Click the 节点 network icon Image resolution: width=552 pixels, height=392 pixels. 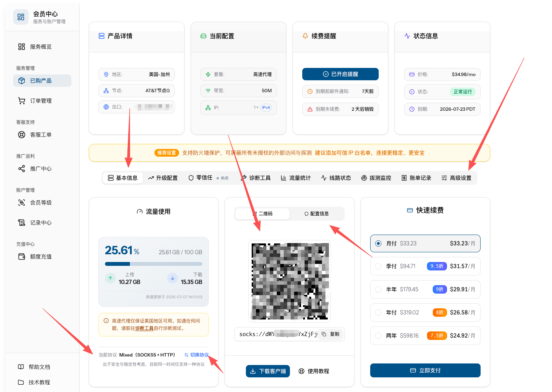pos(106,91)
